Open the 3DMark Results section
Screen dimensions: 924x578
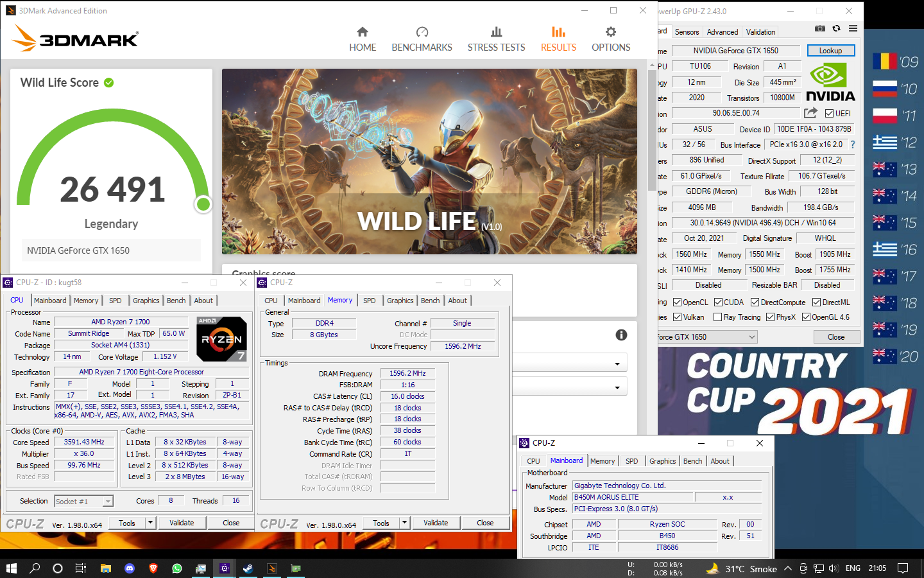(558, 40)
